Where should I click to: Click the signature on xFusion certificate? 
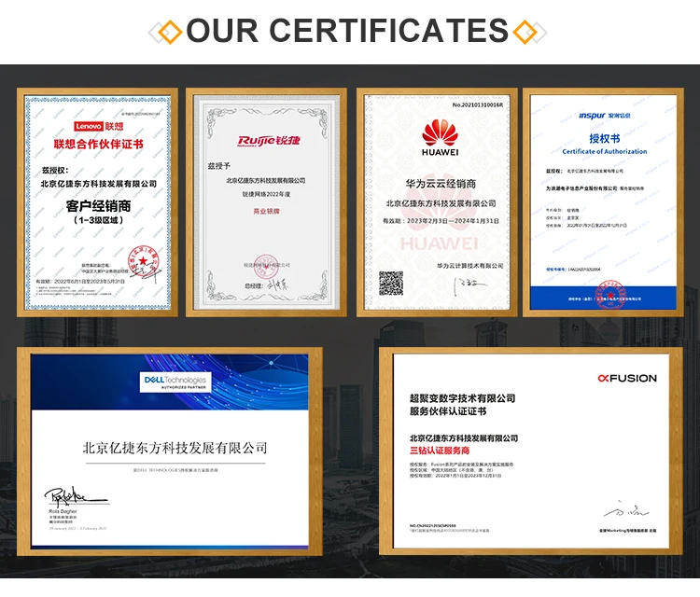tap(626, 509)
